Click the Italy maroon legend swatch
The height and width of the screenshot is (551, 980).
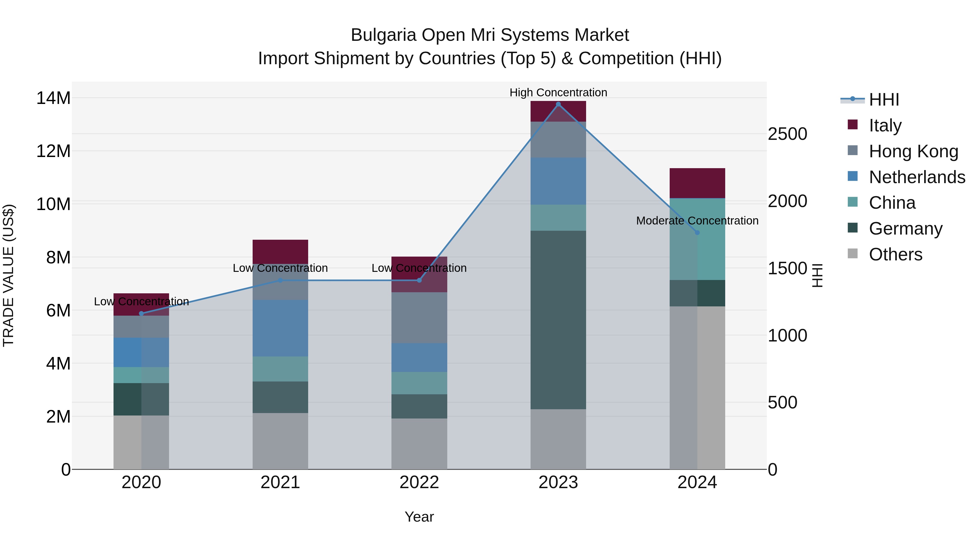point(853,124)
